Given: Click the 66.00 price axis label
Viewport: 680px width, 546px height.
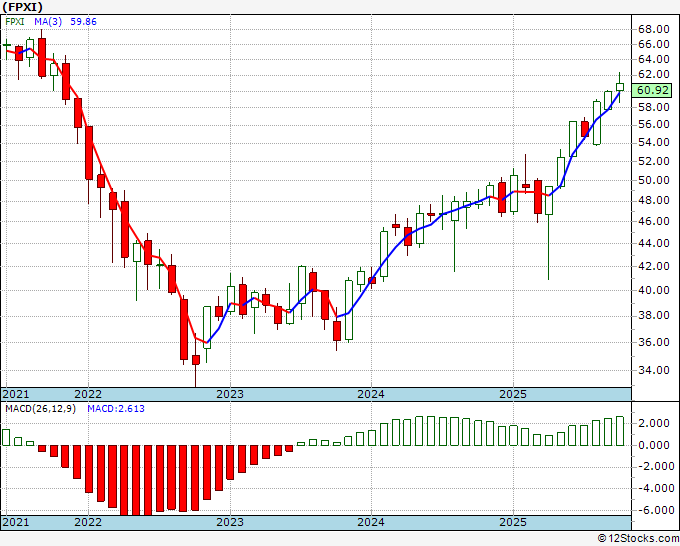Looking at the screenshot, I should (654, 44).
